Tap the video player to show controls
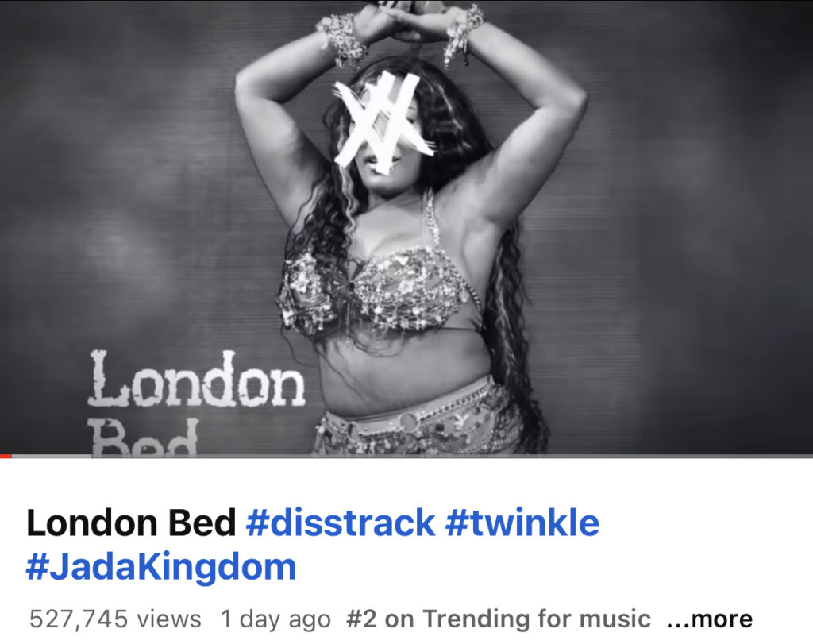The height and width of the screenshot is (644, 813). point(406,227)
